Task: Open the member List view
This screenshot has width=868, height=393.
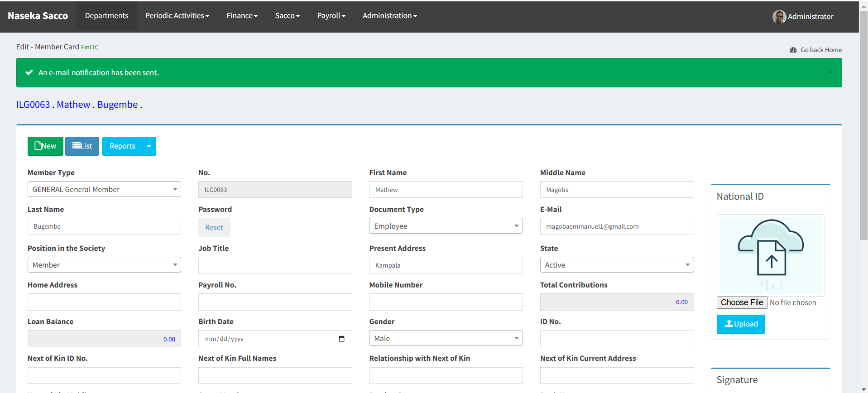Action: [82, 146]
